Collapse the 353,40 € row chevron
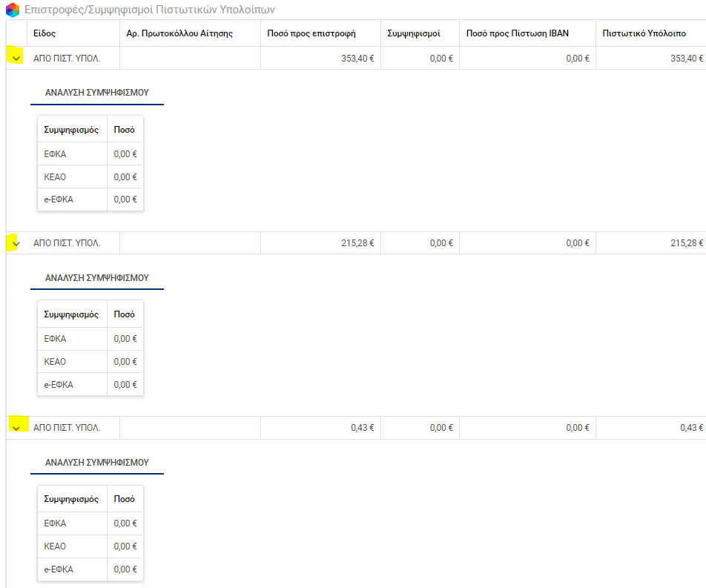 (16, 59)
